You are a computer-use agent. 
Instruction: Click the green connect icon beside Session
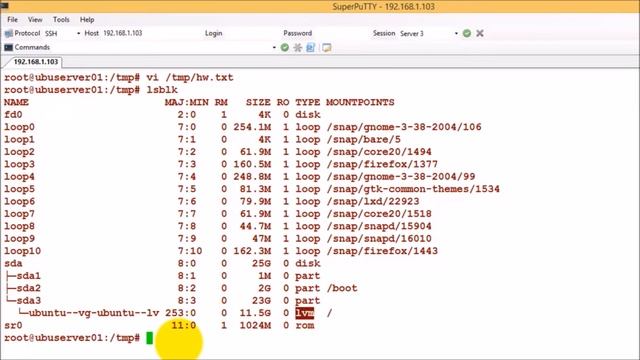pyautogui.click(x=467, y=33)
